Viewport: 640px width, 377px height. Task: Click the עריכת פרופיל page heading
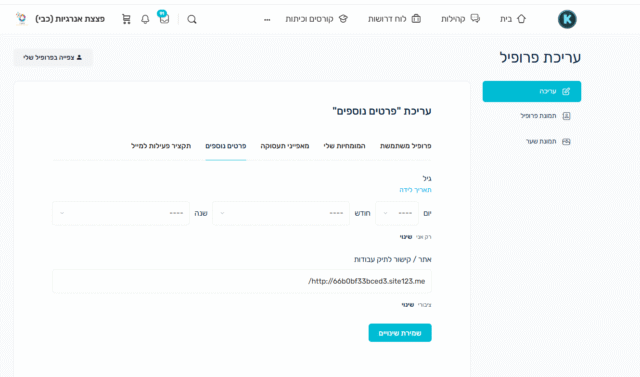tap(540, 58)
